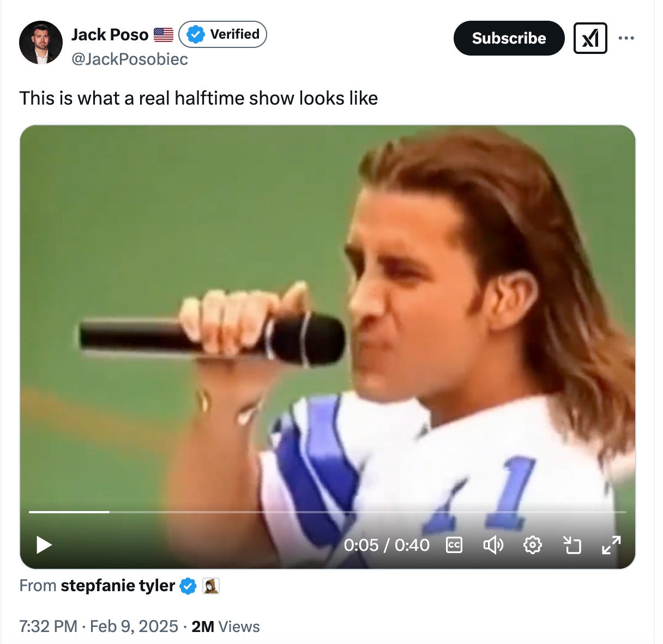Open playback options via the gear control
This screenshot has height=644, width=663.
(533, 545)
